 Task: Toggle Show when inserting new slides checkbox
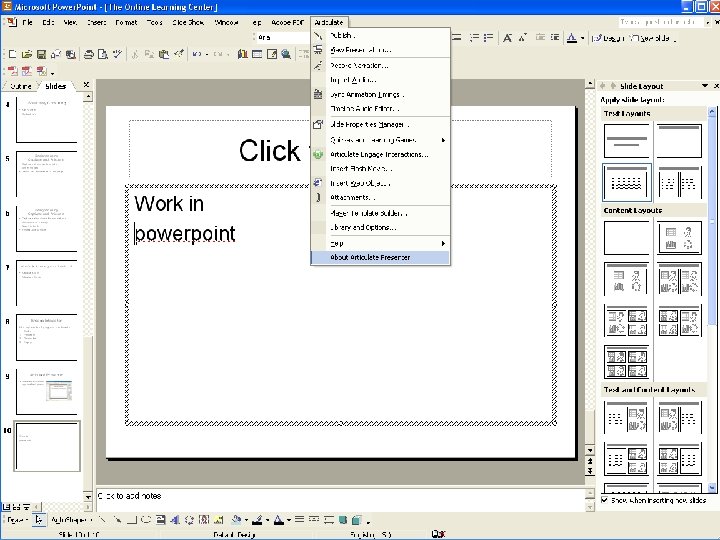click(604, 500)
